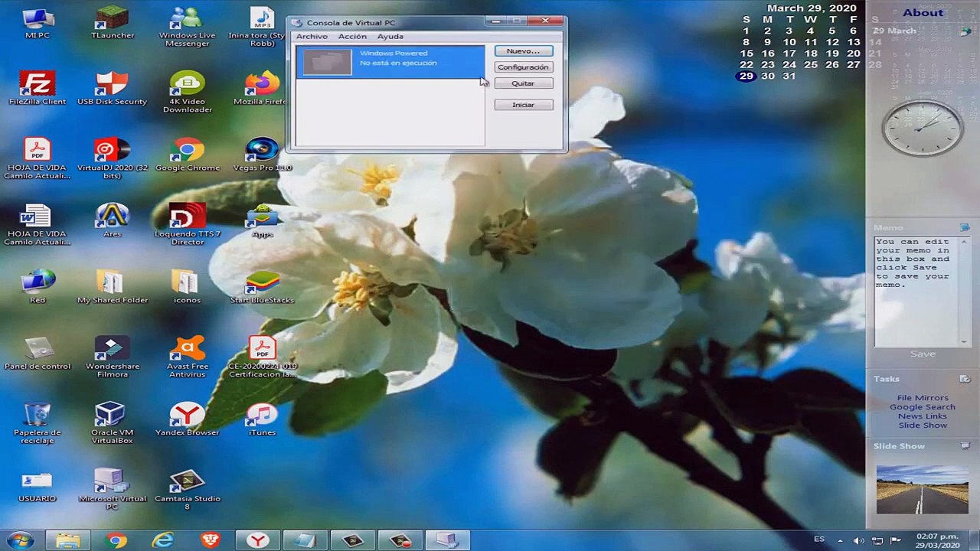Show hidden system tray icons
This screenshot has width=980, height=551.
point(840,541)
